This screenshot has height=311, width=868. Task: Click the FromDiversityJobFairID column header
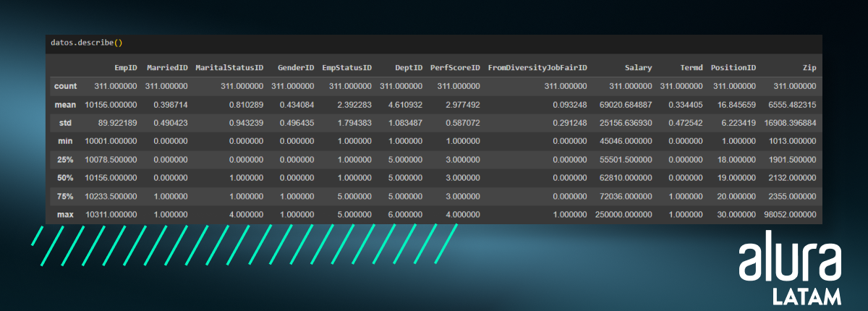[x=537, y=68]
